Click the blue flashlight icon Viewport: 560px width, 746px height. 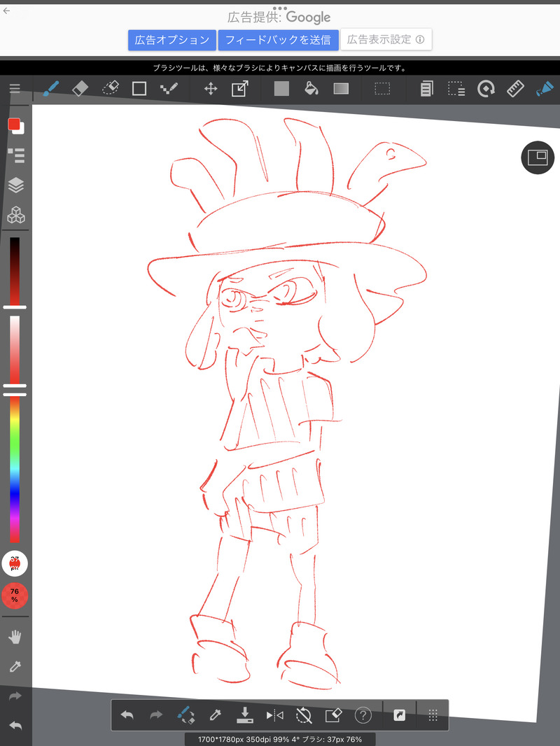tap(545, 88)
